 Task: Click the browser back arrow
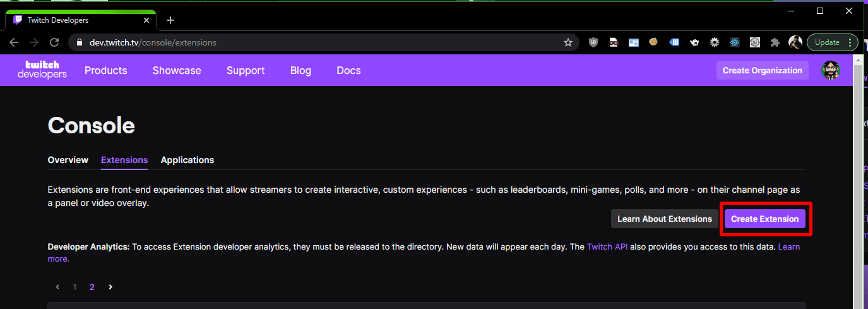tap(14, 42)
